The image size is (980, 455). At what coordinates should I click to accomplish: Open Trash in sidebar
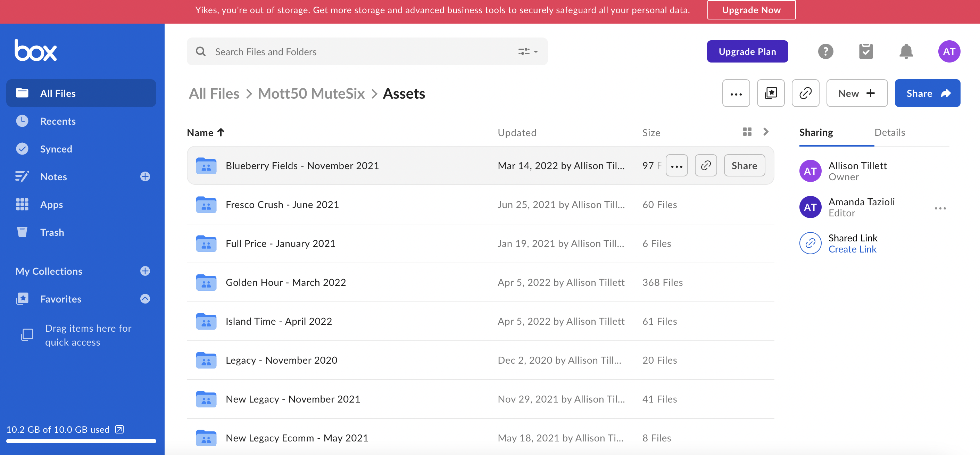[81, 232]
